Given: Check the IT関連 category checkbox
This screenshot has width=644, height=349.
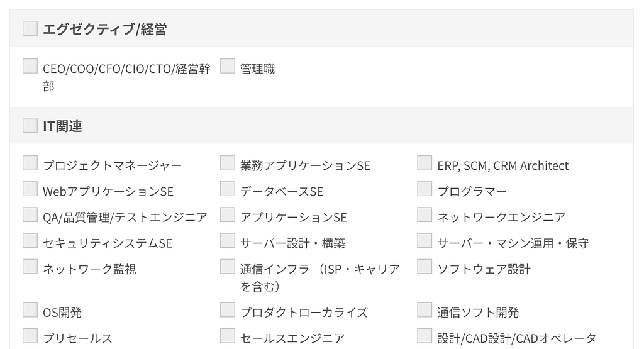Looking at the screenshot, I should [30, 125].
